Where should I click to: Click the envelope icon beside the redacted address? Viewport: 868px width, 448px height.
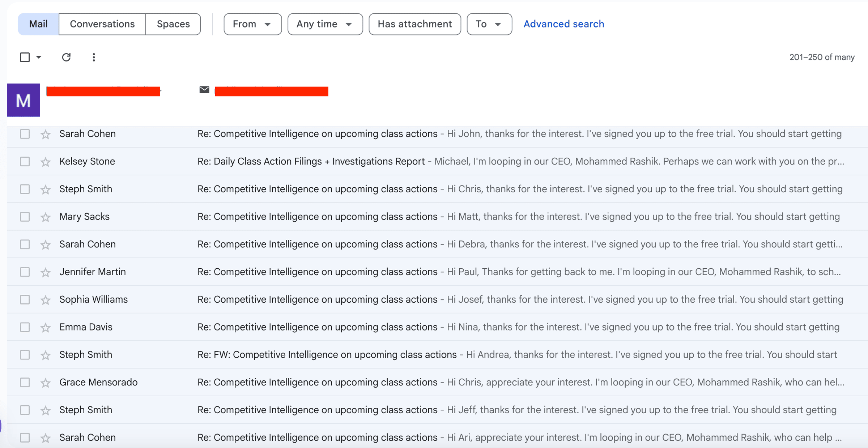[204, 90]
